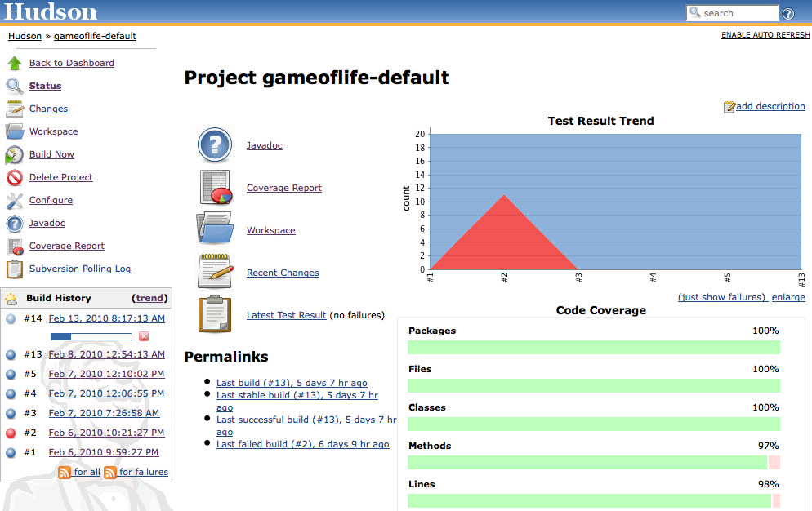Click the RSS feed icon for failures

click(x=110, y=472)
